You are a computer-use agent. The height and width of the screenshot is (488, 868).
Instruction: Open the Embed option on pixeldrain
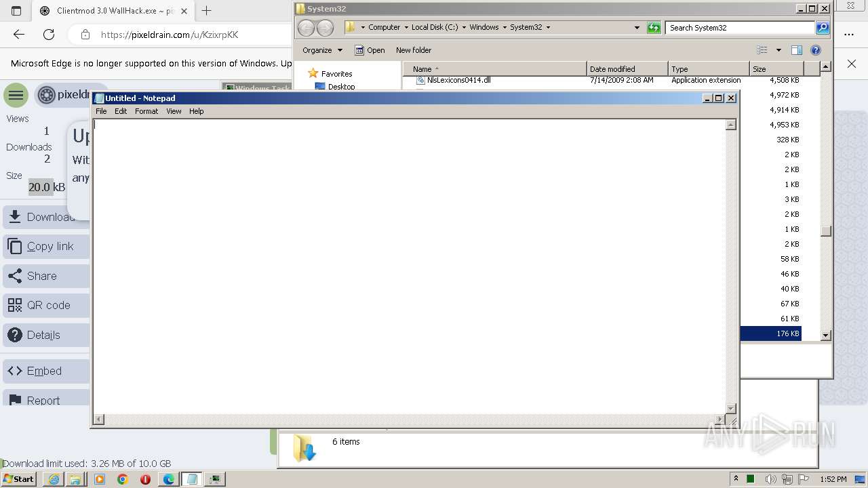[46, 371]
